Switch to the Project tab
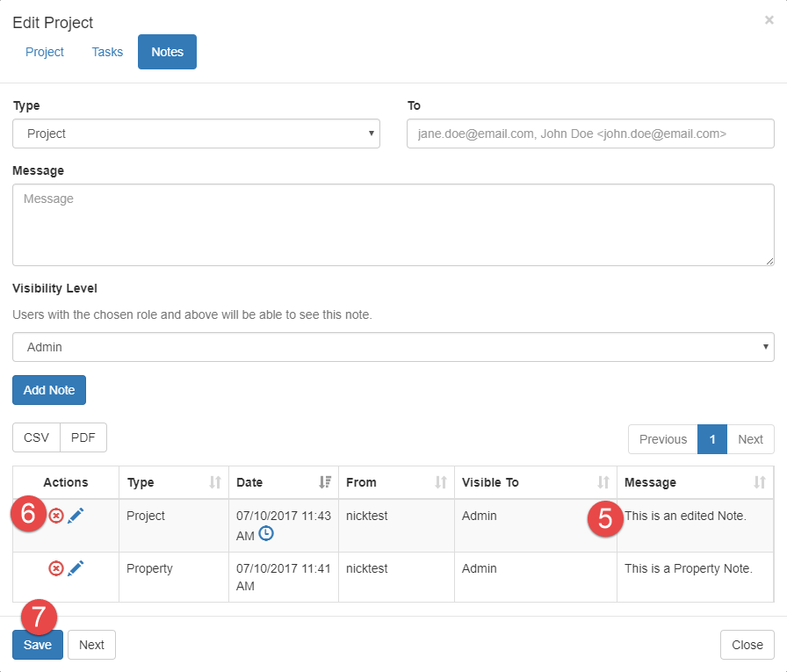 click(x=45, y=52)
